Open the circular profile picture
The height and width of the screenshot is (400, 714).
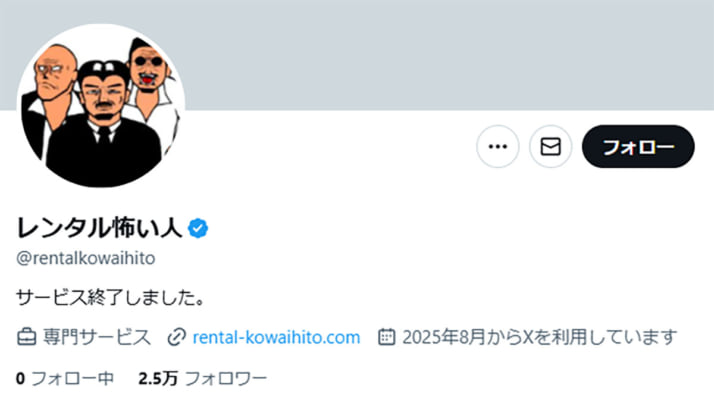pos(101,106)
